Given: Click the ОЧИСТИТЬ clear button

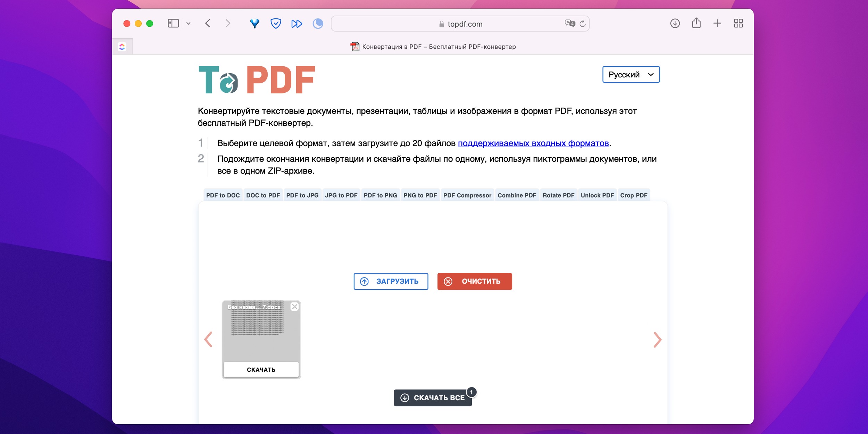Looking at the screenshot, I should [x=474, y=281].
